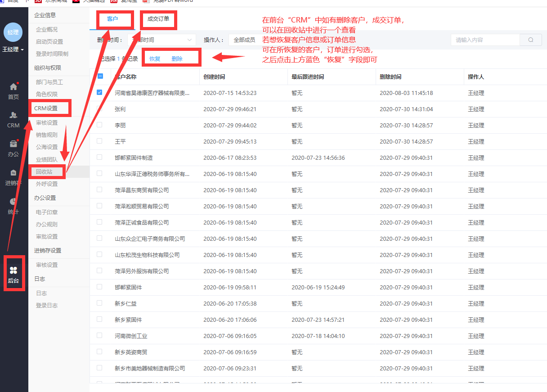Click the 经理 avatar circle
The height and width of the screenshot is (392, 547).
click(x=13, y=32)
